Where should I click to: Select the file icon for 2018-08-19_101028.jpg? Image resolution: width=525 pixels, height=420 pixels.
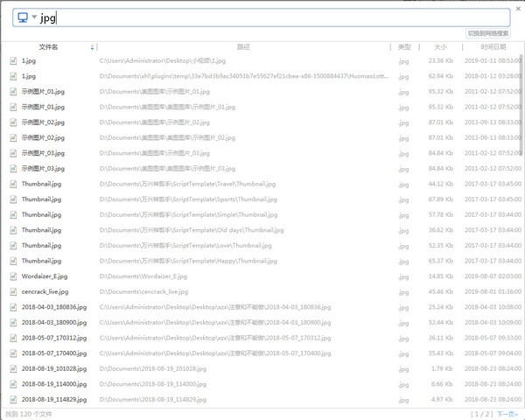13,368
